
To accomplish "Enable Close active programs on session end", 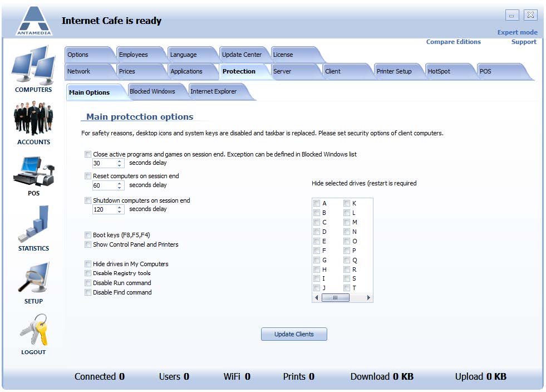I will (88, 154).
